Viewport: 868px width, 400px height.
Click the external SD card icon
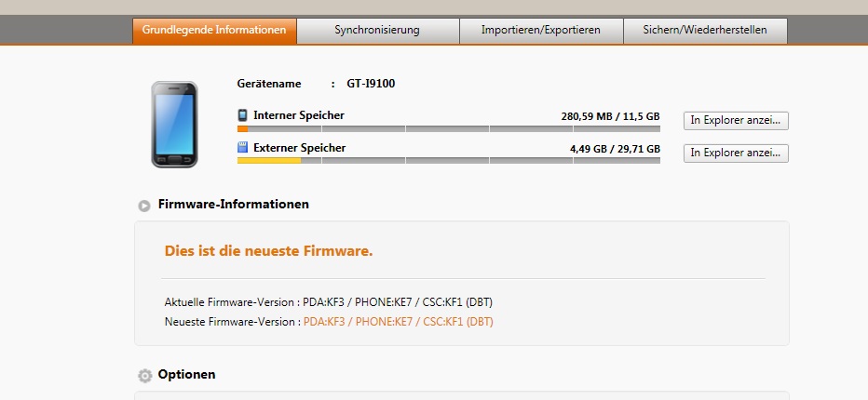pos(242,148)
